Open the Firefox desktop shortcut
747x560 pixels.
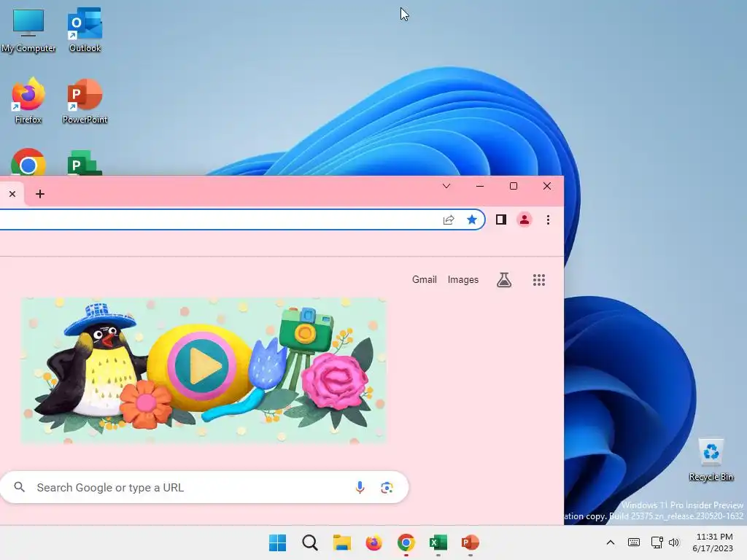28,101
